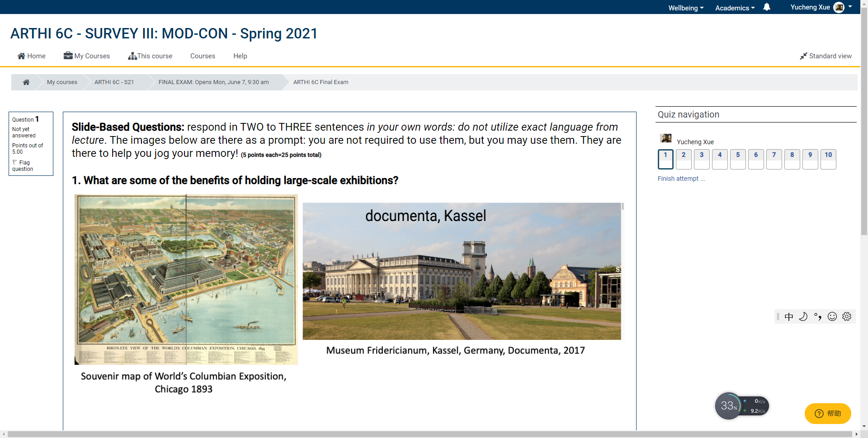Click the horizontal page scrollbar
The height and width of the screenshot is (438, 868).
click(x=429, y=434)
